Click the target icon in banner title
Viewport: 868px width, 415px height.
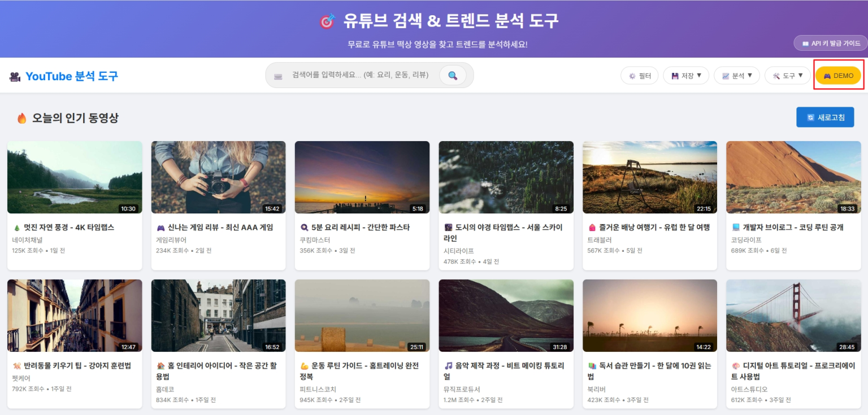pos(327,21)
